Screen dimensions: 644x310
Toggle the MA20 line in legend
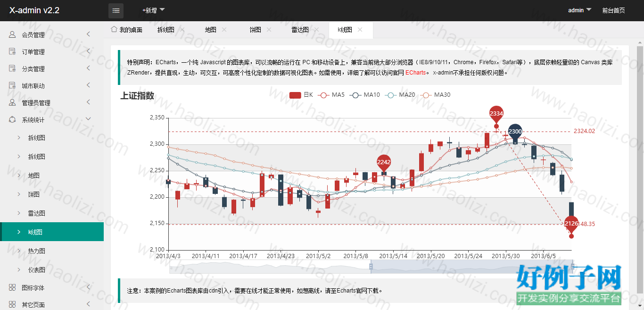400,95
